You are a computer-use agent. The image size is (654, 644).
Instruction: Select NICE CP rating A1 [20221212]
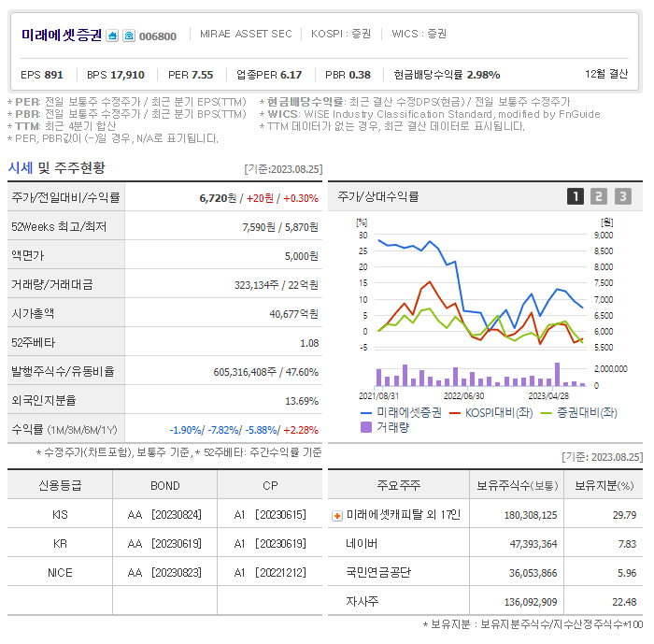(x=270, y=573)
